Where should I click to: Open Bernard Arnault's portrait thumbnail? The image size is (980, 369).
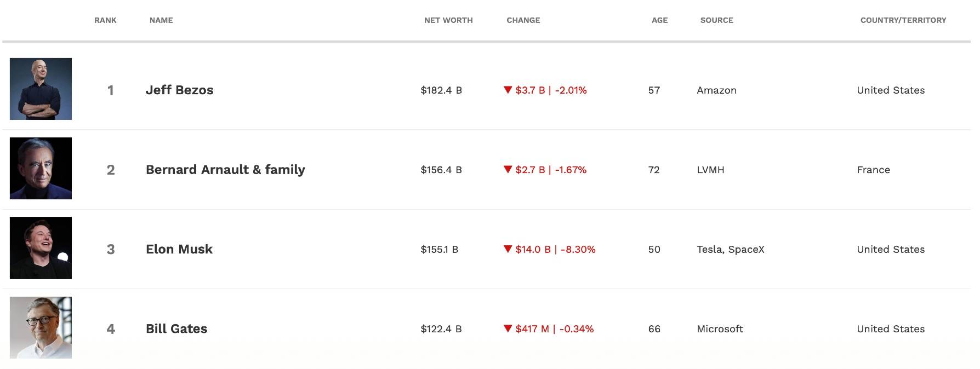pos(41,168)
